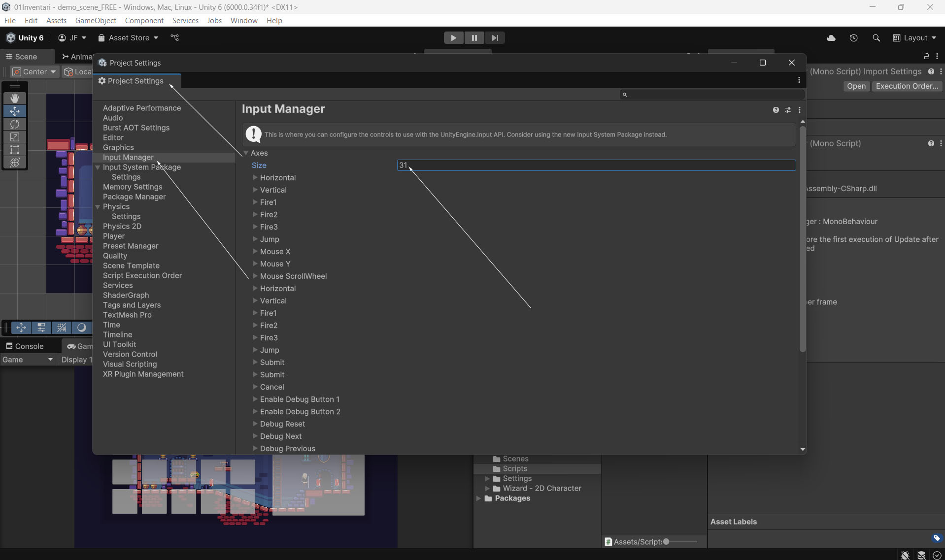Screen dimensions: 945x560
Task: Toggle the Pause button
Action: point(474,38)
